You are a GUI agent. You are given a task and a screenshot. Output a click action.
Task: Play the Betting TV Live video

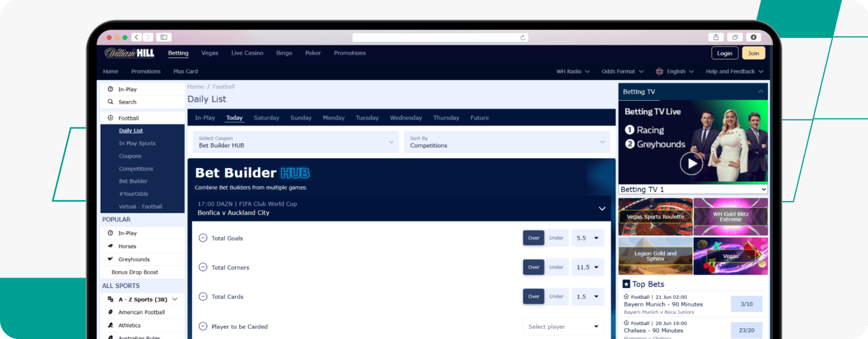692,163
